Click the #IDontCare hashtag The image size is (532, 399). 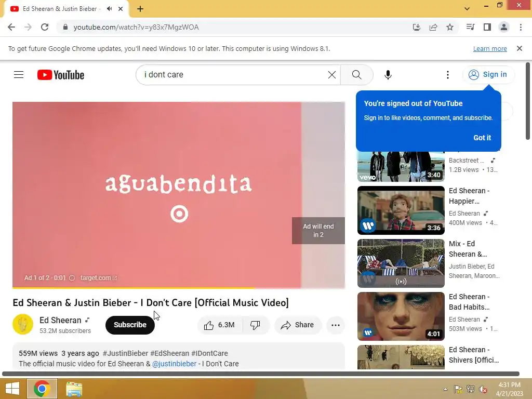click(x=209, y=353)
